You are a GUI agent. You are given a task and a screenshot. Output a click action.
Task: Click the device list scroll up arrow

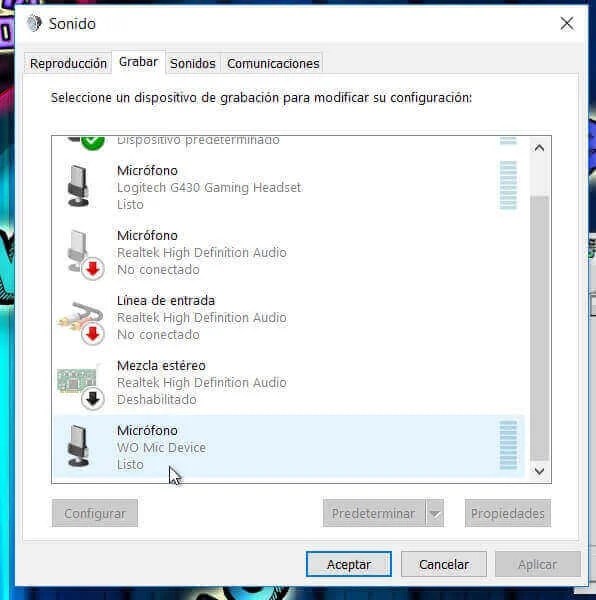(539, 148)
